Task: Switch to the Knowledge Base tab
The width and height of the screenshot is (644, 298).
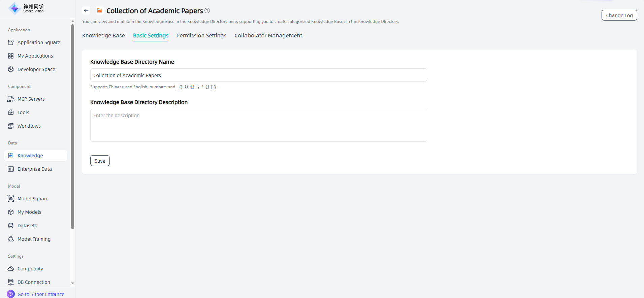Action: (103, 36)
